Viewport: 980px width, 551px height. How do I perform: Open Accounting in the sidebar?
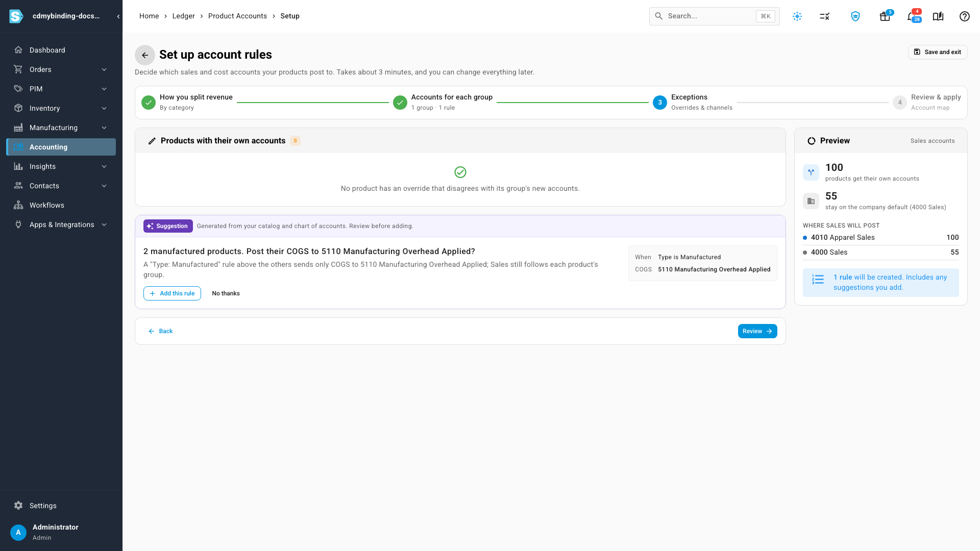click(x=61, y=147)
